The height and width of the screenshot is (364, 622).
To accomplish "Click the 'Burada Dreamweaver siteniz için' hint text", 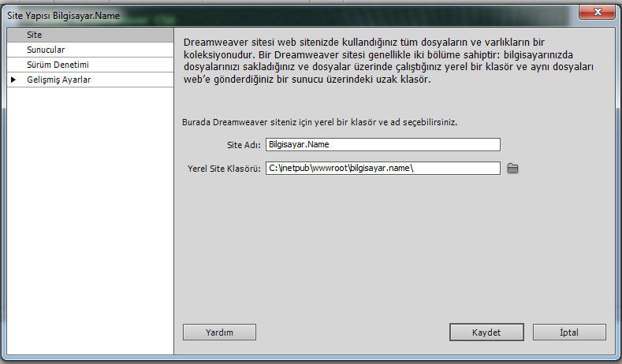I will coord(320,123).
